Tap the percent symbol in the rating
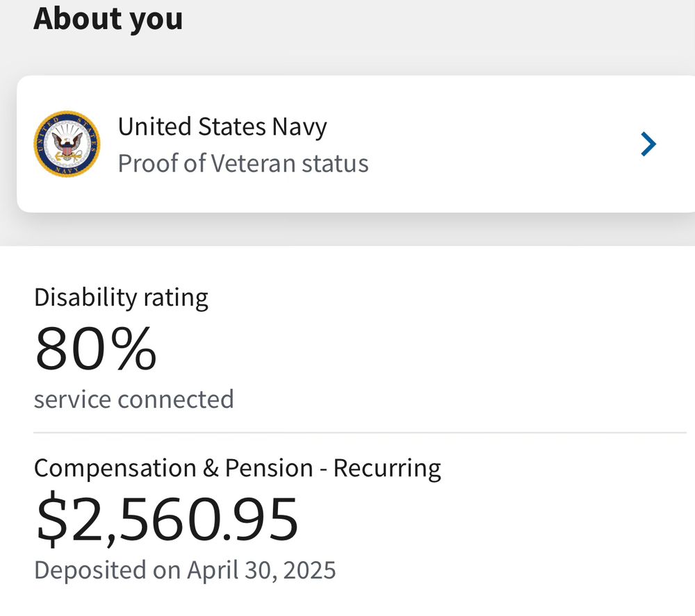Image resolution: width=695 pixels, height=616 pixels. pos(133,348)
